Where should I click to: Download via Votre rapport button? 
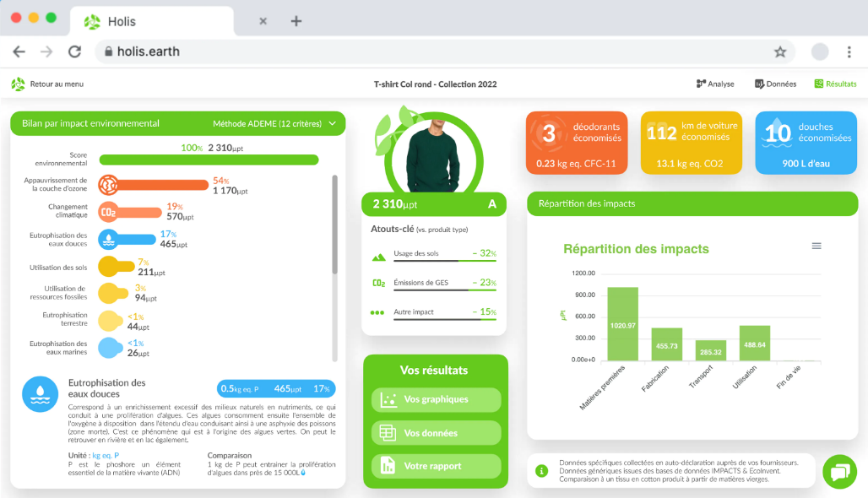point(436,466)
